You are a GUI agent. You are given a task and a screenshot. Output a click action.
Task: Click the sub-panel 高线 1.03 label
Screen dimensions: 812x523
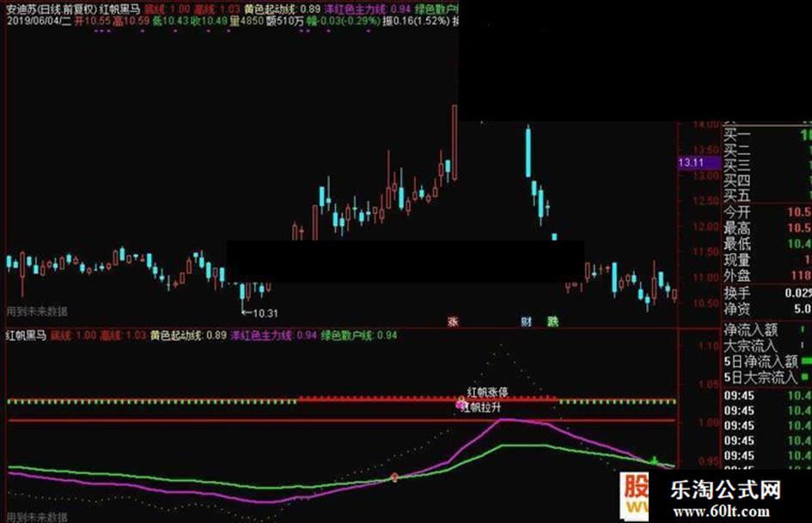click(x=123, y=336)
